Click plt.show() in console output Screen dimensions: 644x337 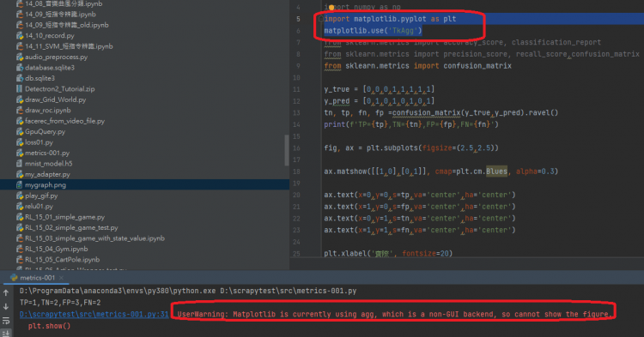(49, 327)
